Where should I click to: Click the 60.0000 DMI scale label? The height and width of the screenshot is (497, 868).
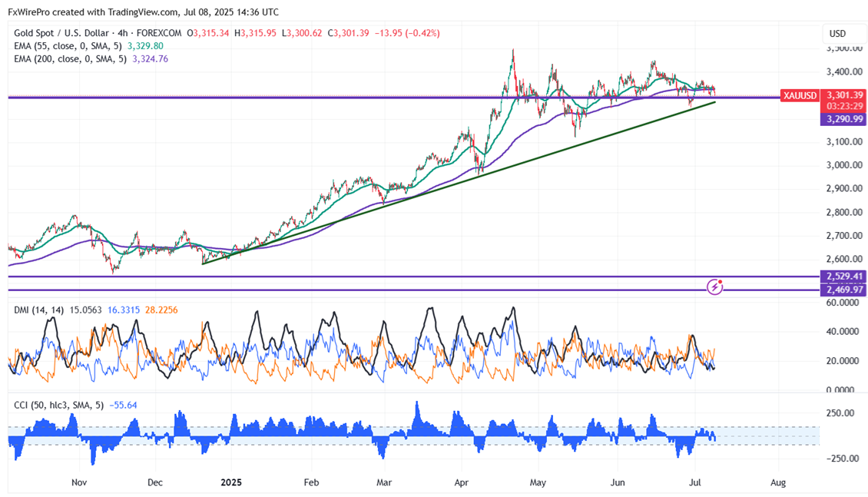tap(844, 303)
